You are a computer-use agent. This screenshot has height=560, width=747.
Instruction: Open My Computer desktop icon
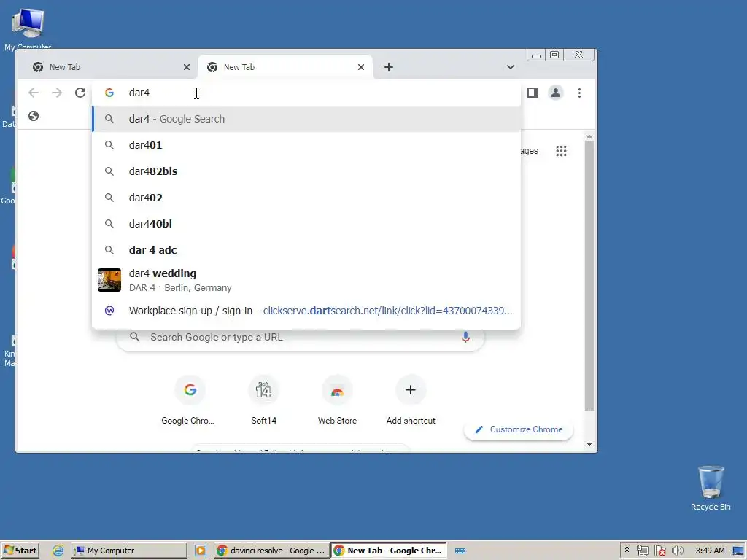pyautogui.click(x=28, y=28)
